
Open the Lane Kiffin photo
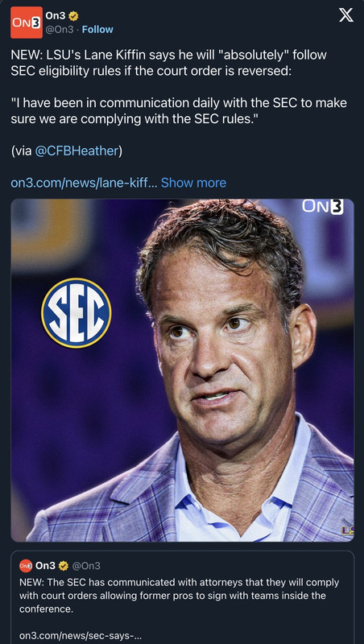click(182, 370)
